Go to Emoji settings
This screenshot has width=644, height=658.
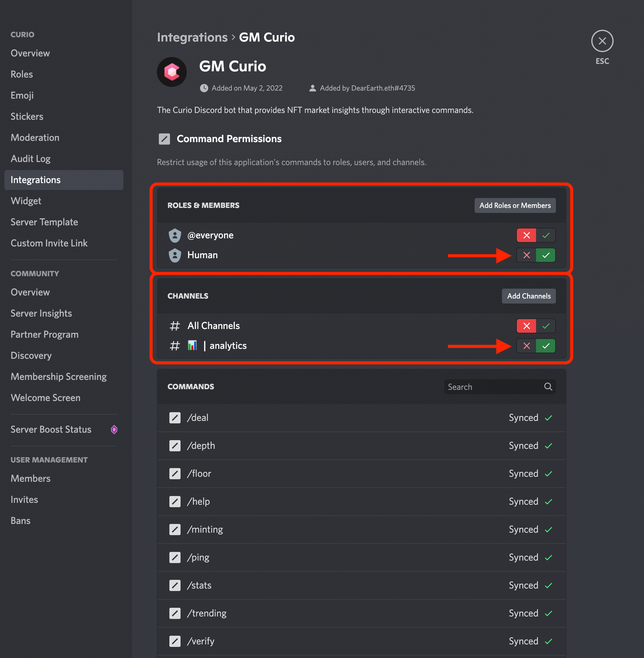(x=64, y=95)
